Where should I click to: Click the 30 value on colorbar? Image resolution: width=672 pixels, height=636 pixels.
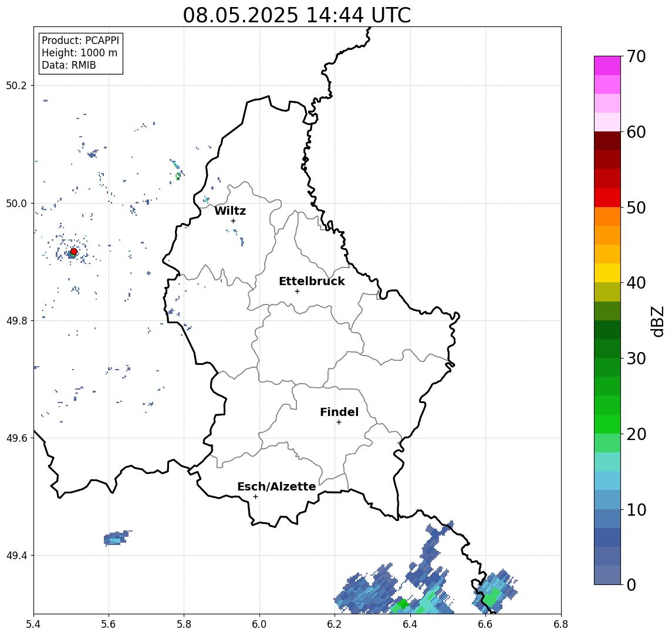pos(636,358)
